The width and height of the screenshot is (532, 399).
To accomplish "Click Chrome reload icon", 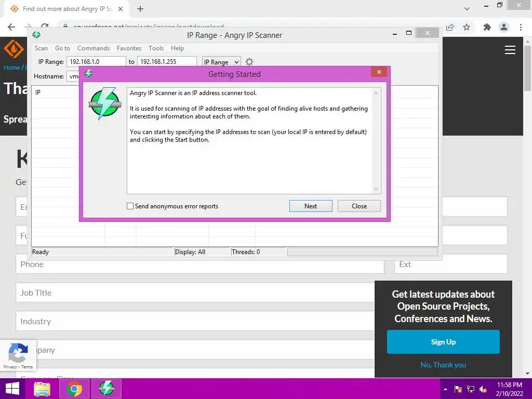I will [x=45, y=26].
